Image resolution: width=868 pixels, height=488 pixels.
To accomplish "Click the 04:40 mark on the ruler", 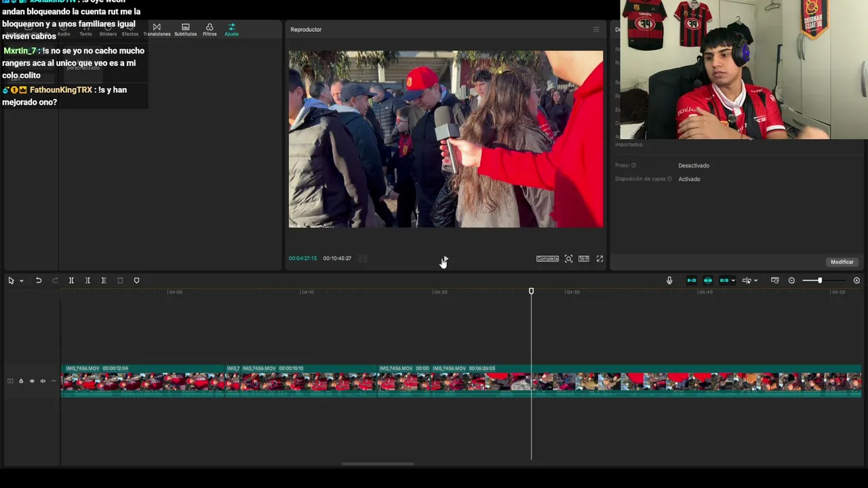I will pos(705,292).
